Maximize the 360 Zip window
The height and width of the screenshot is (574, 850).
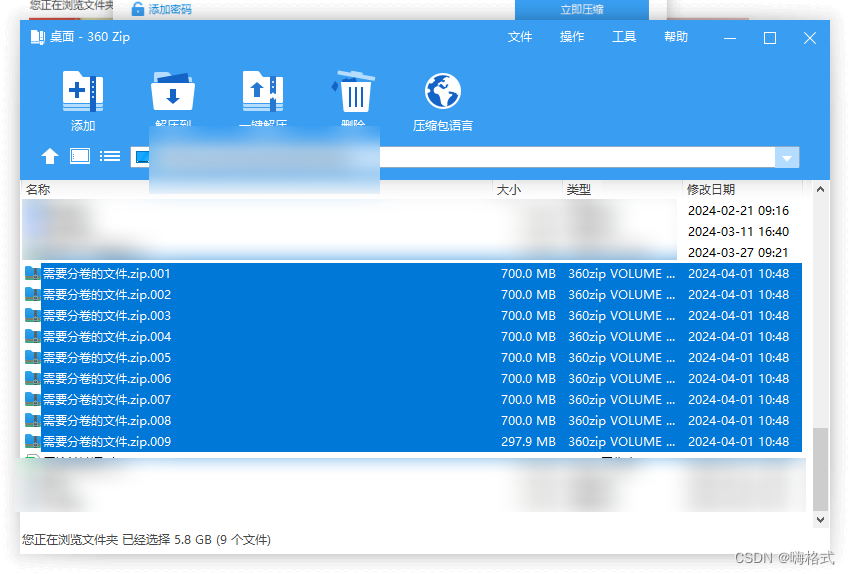(x=770, y=38)
